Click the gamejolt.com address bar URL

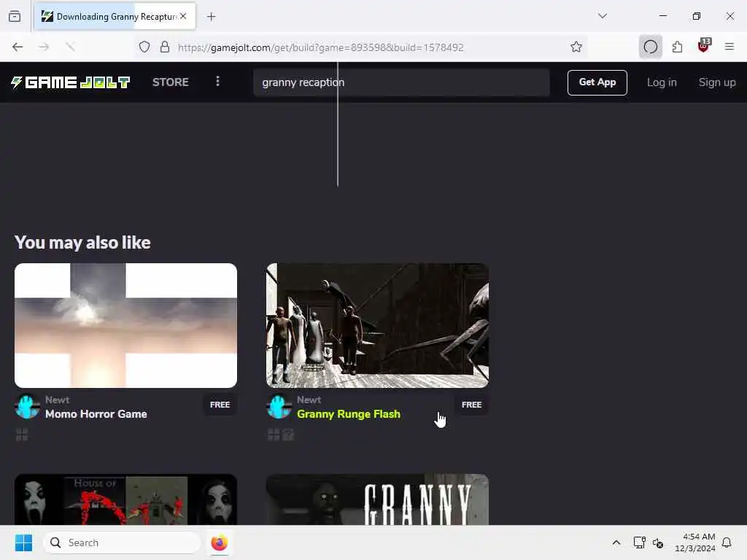pos(321,47)
